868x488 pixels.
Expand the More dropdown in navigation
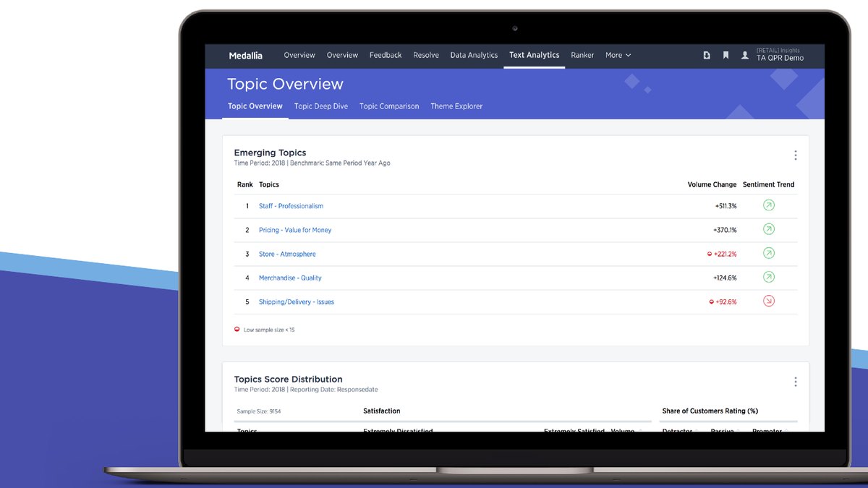[x=618, y=55]
